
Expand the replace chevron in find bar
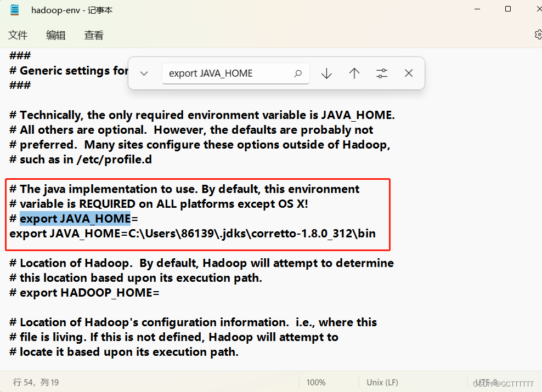[x=144, y=73]
